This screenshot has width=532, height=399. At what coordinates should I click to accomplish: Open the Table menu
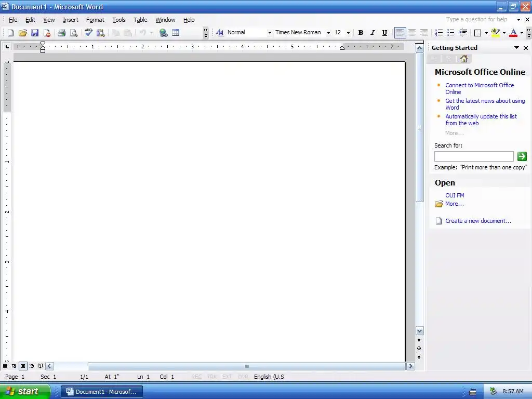(140, 20)
